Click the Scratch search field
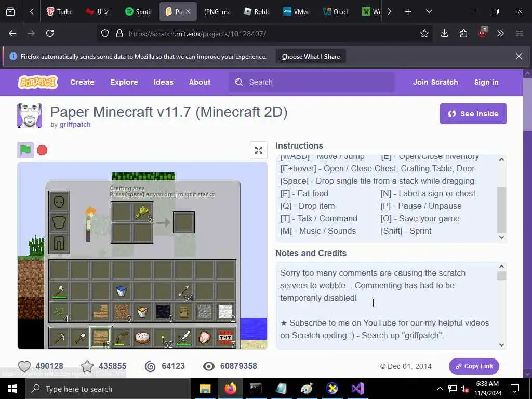Screen dimensions: 532x399 (312, 82)
